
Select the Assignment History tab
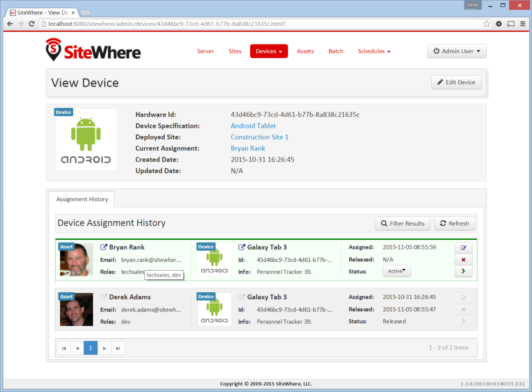point(82,199)
